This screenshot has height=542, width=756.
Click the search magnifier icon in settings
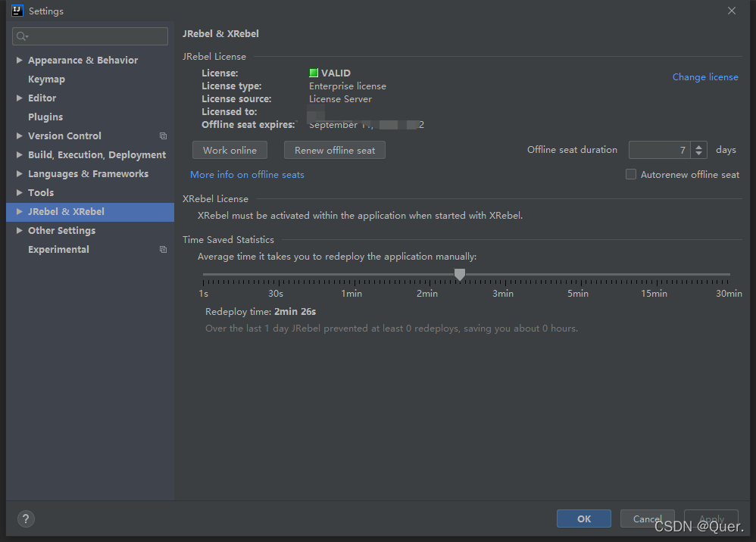pyautogui.click(x=22, y=36)
